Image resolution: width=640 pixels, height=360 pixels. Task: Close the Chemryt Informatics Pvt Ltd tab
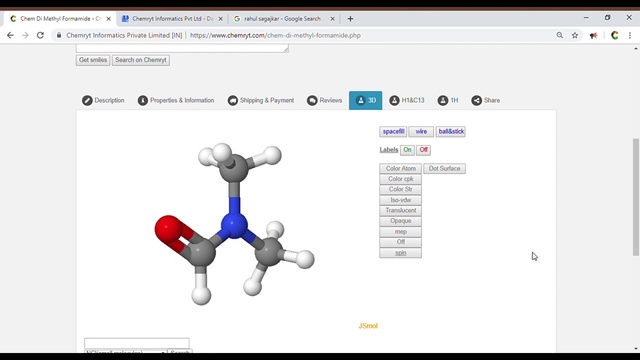220,19
